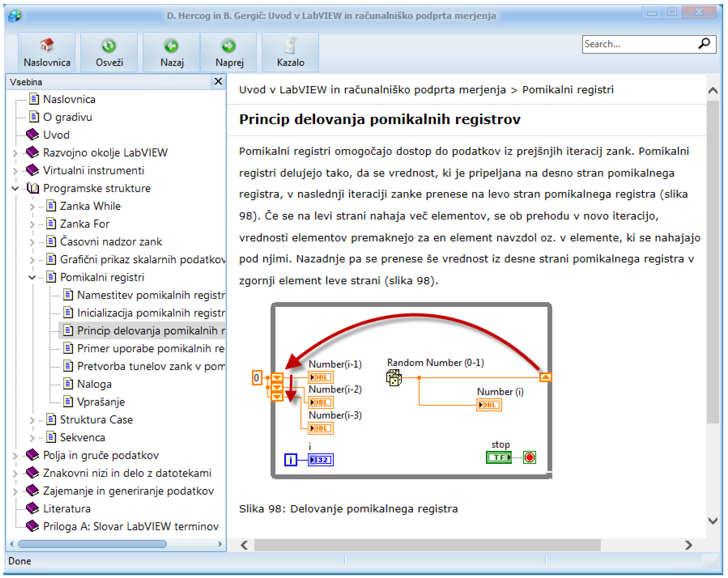Open Pretvorba tunelov zank page
The image size is (728, 578).
click(x=151, y=366)
